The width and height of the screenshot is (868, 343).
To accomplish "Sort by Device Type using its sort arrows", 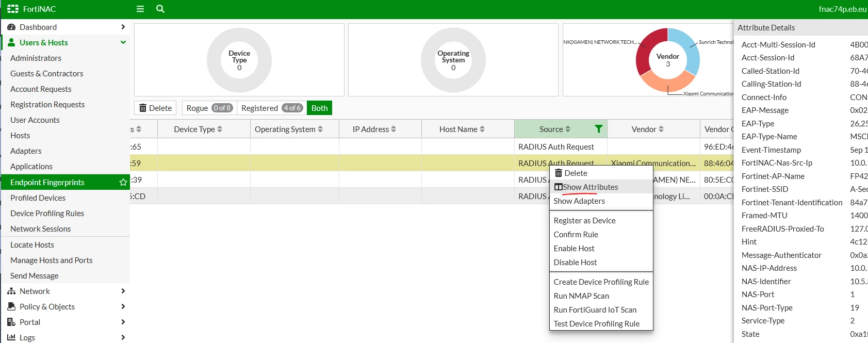I will coord(220,129).
